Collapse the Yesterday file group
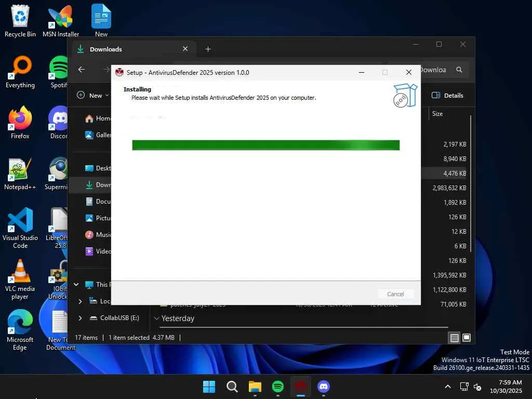 (156, 318)
